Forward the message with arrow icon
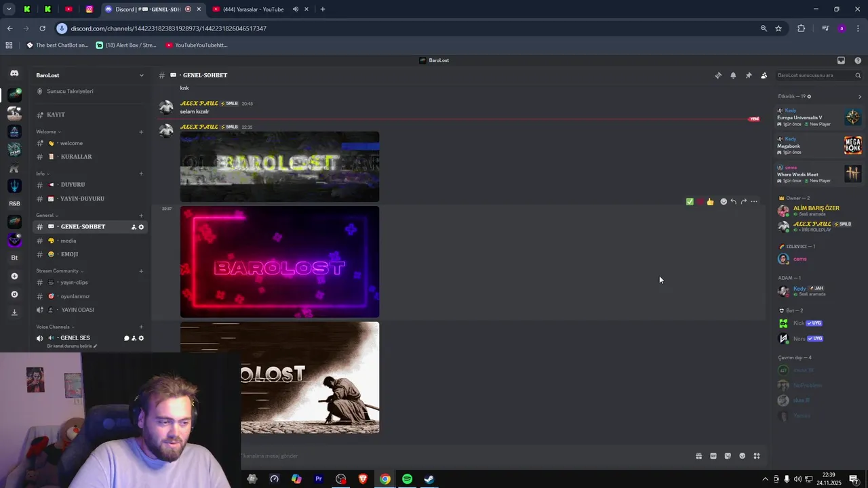The height and width of the screenshot is (488, 868). (x=744, y=201)
